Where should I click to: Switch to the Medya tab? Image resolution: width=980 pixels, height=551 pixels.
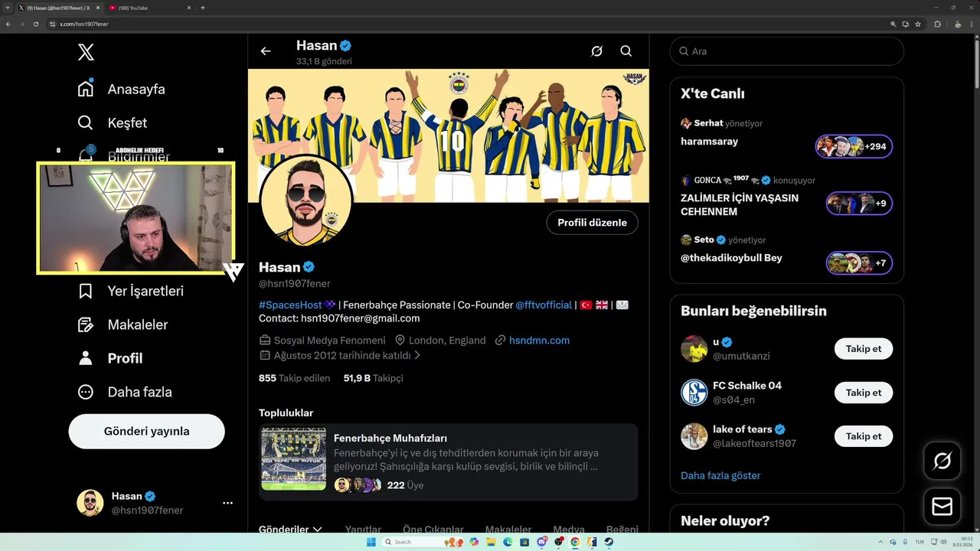click(x=569, y=529)
